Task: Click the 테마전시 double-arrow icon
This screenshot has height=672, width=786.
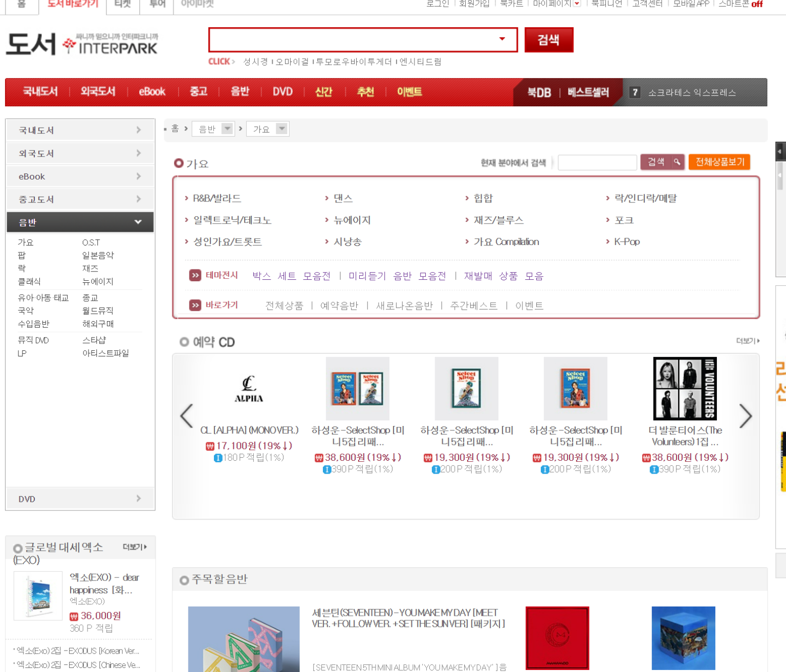Action: (x=195, y=275)
